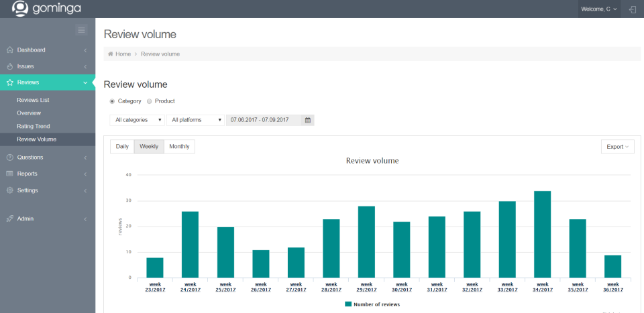The height and width of the screenshot is (313, 644).
Task: Open the All platforms dropdown
Action: tap(195, 120)
